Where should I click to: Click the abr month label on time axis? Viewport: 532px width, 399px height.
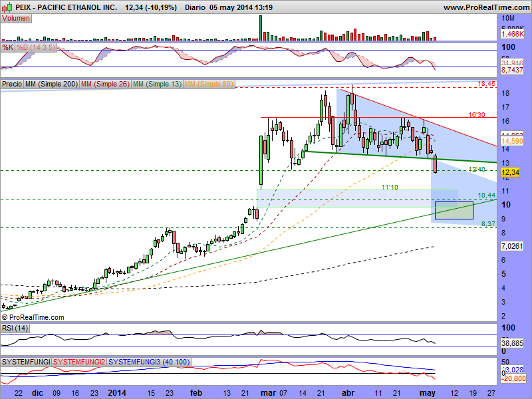pyautogui.click(x=348, y=393)
